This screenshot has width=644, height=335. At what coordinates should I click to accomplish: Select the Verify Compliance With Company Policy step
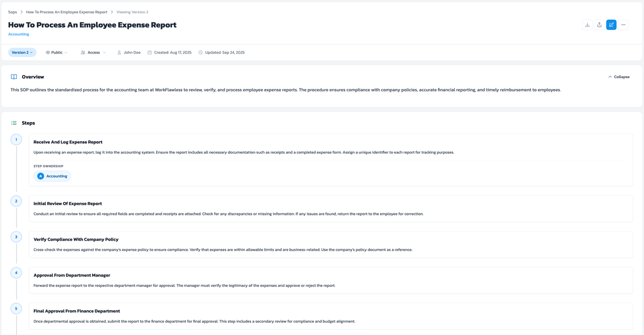click(76, 240)
